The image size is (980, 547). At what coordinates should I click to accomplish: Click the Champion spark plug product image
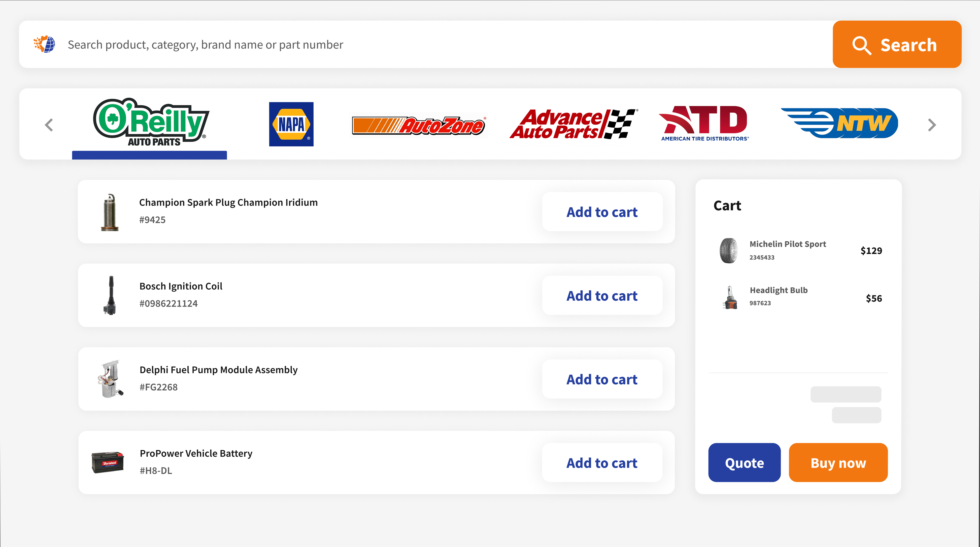coord(110,212)
